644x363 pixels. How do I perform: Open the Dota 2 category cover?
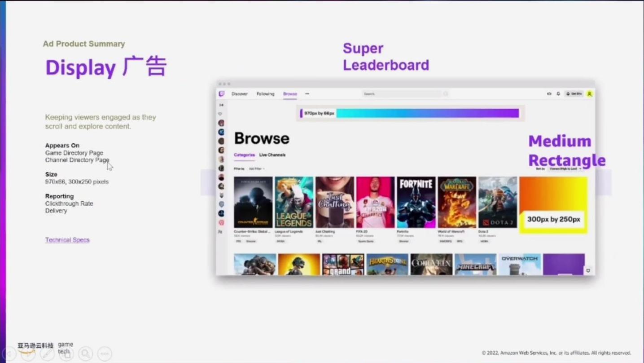coord(498,202)
